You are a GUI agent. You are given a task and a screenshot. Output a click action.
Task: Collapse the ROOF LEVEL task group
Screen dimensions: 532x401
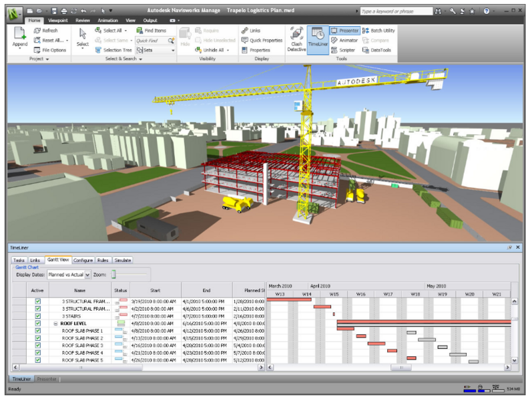56,323
